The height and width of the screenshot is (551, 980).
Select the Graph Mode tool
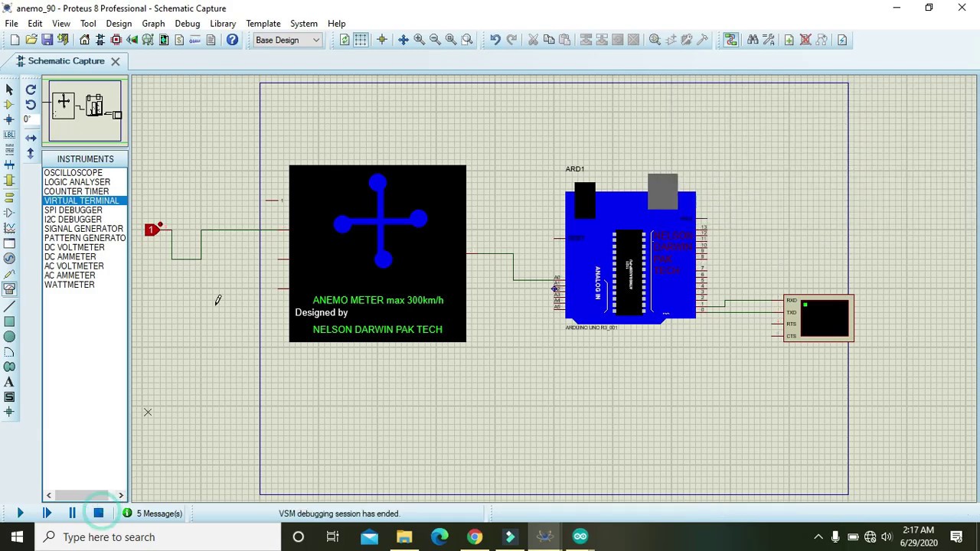(x=9, y=228)
